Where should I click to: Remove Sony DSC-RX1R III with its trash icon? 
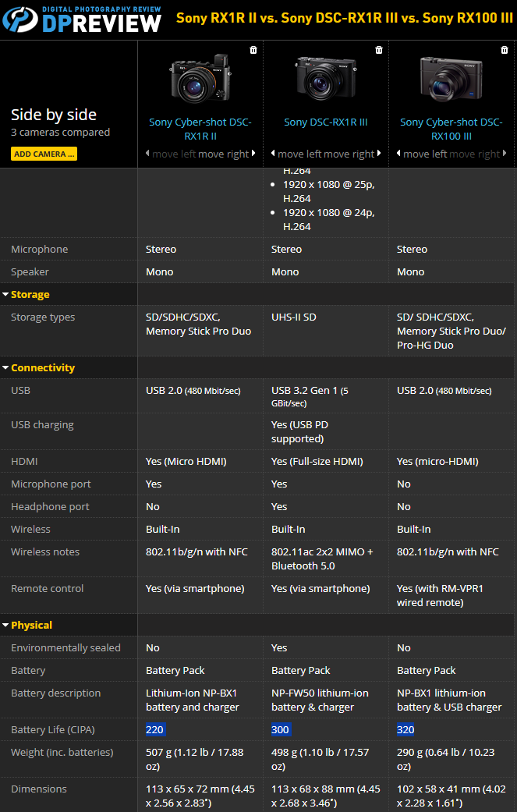tap(379, 50)
